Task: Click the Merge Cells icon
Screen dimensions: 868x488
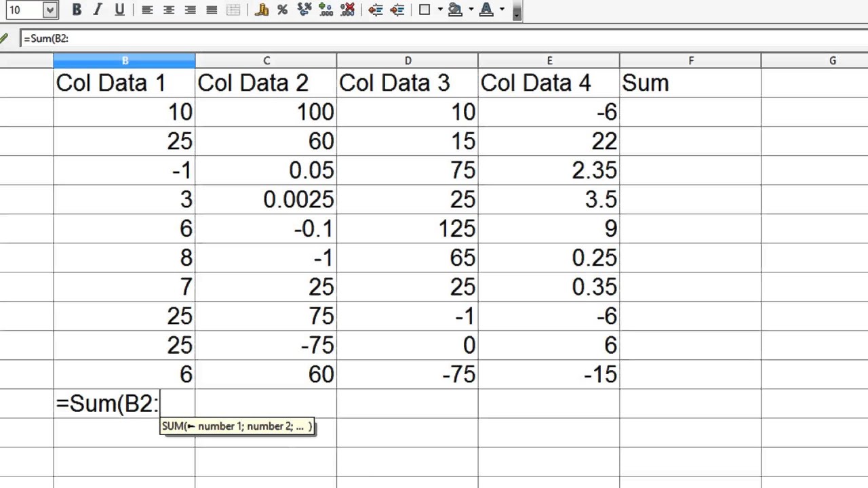Action: (x=233, y=9)
